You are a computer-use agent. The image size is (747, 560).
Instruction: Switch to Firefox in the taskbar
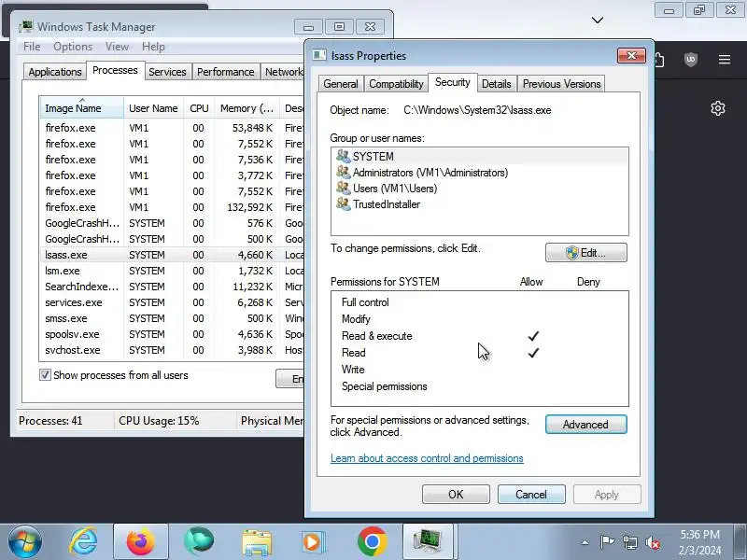click(x=141, y=541)
